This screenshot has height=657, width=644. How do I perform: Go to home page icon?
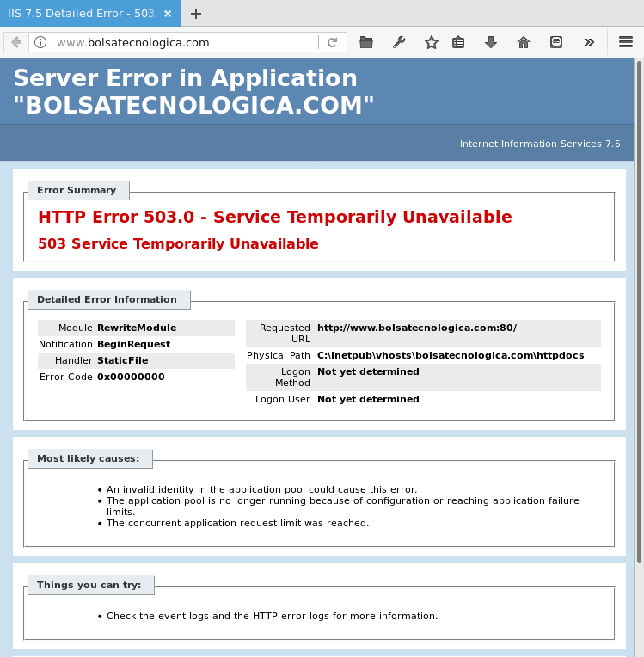524,42
